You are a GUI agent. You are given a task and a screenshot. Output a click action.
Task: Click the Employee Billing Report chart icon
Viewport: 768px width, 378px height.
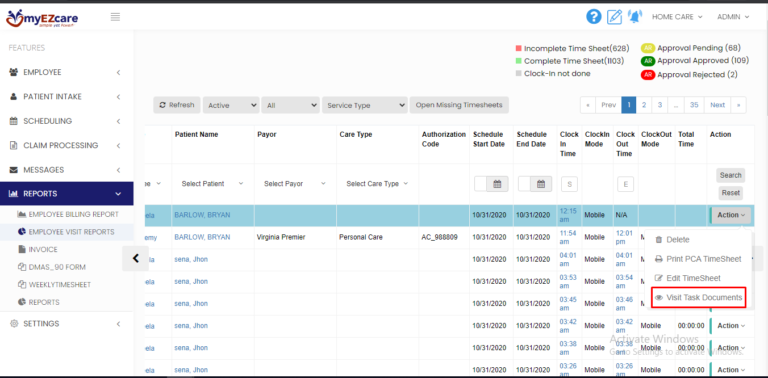[22, 214]
